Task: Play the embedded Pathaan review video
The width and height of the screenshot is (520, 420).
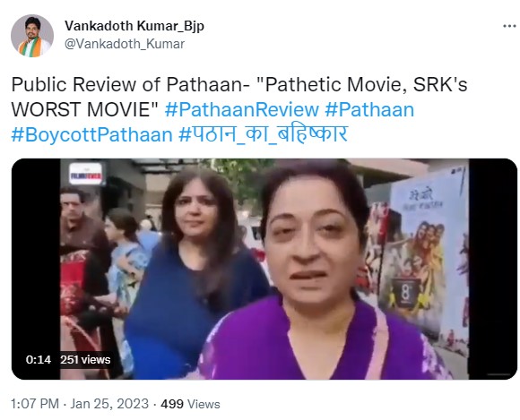Action: pos(264,269)
